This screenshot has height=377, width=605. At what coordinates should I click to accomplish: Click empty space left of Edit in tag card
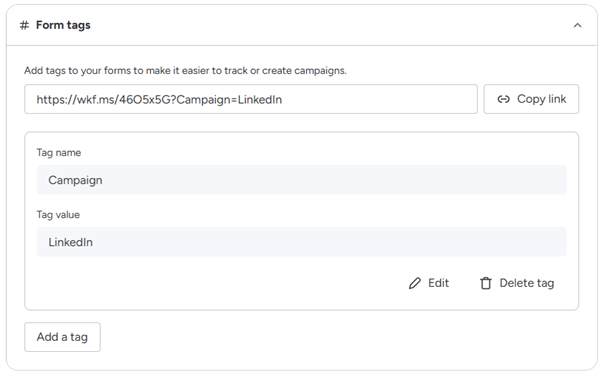click(216, 283)
